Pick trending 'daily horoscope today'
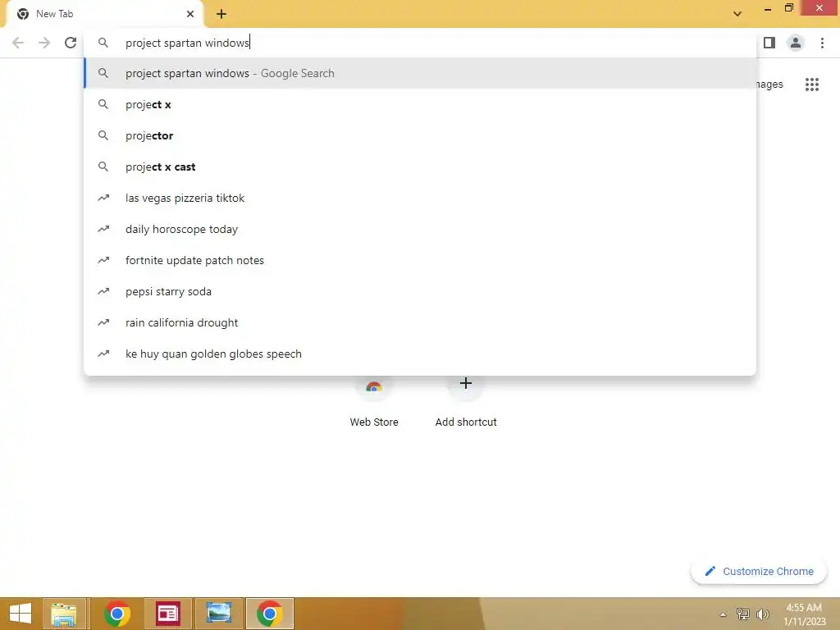Image resolution: width=840 pixels, height=630 pixels. 420,229
